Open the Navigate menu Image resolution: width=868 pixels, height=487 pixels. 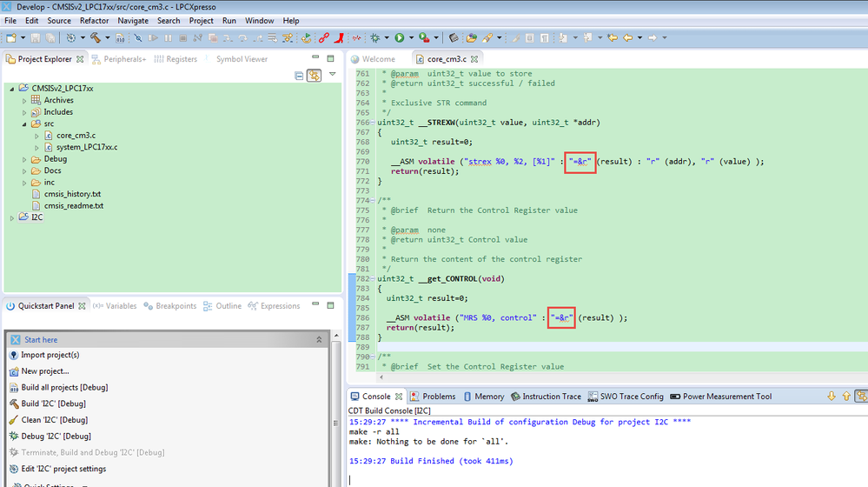click(133, 21)
